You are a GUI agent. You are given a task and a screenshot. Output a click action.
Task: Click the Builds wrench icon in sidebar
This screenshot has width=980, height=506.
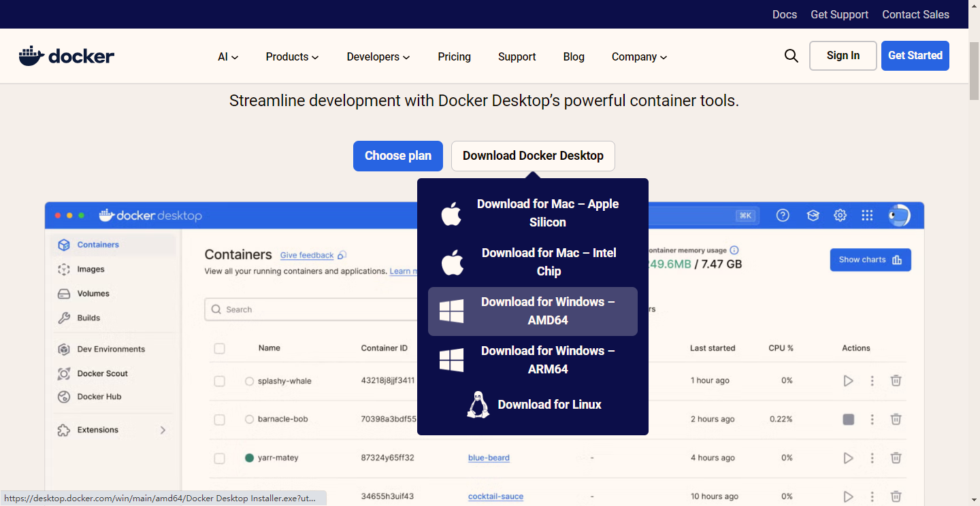(x=64, y=318)
